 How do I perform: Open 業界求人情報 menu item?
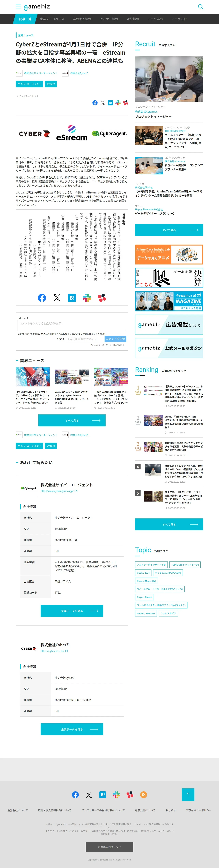(x=82, y=19)
